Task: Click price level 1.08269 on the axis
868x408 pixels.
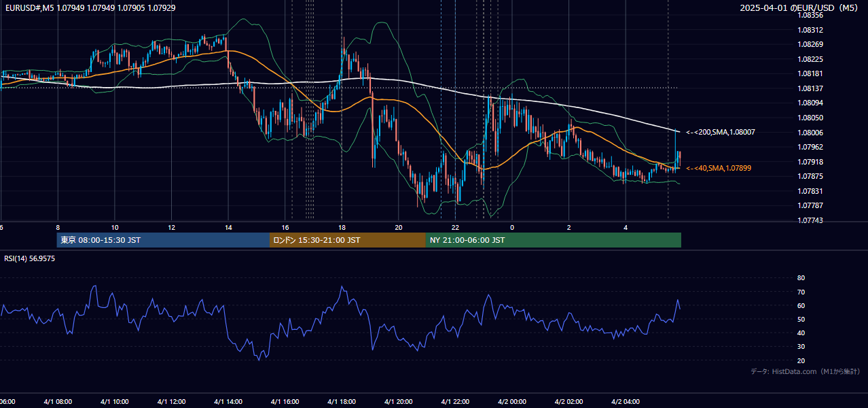Action: (810, 44)
